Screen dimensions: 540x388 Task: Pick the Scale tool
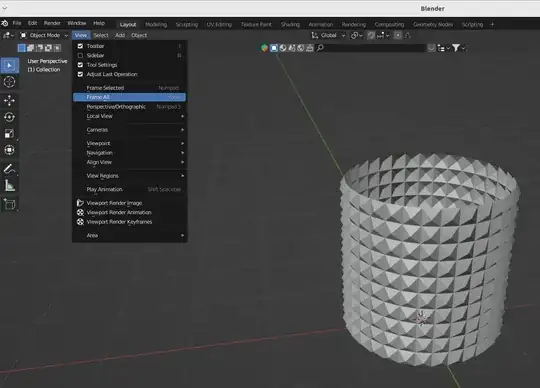tap(10, 134)
